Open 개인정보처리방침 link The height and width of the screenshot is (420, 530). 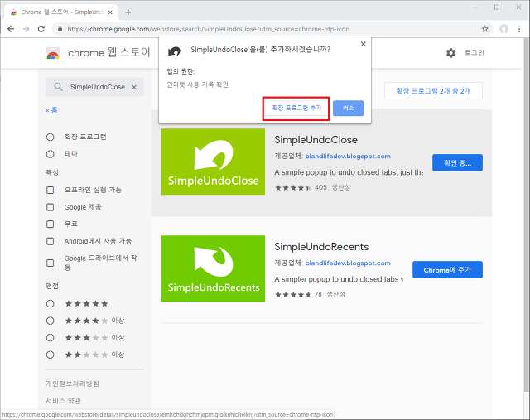tap(72, 384)
